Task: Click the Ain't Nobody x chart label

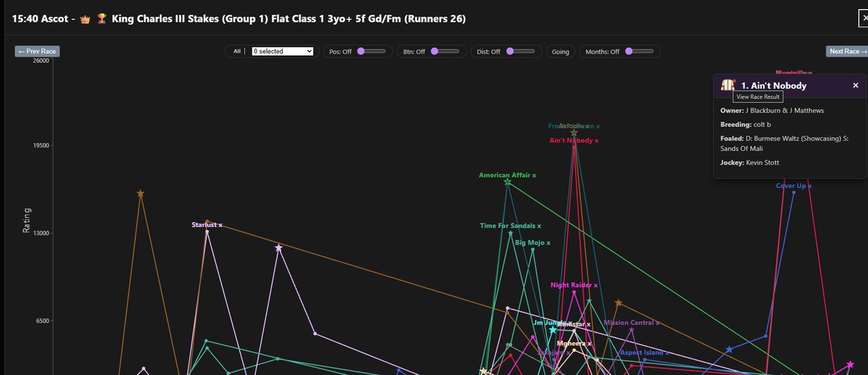Action: [574, 140]
